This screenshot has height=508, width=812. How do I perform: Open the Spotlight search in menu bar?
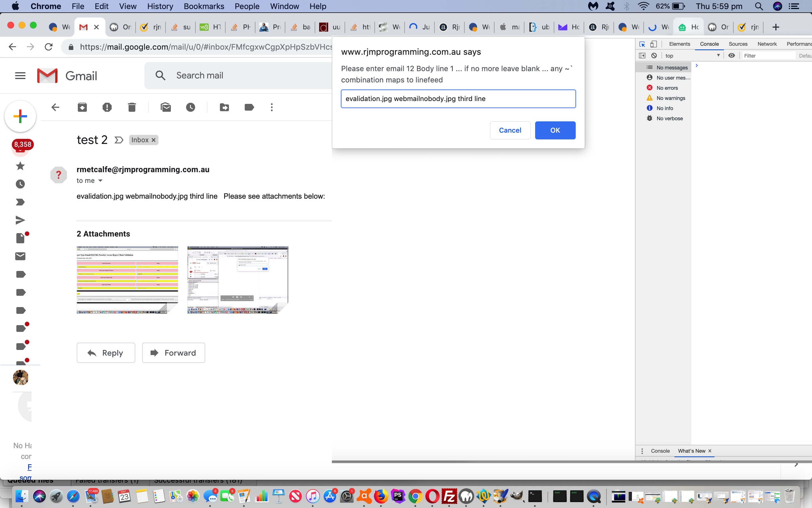click(x=759, y=6)
